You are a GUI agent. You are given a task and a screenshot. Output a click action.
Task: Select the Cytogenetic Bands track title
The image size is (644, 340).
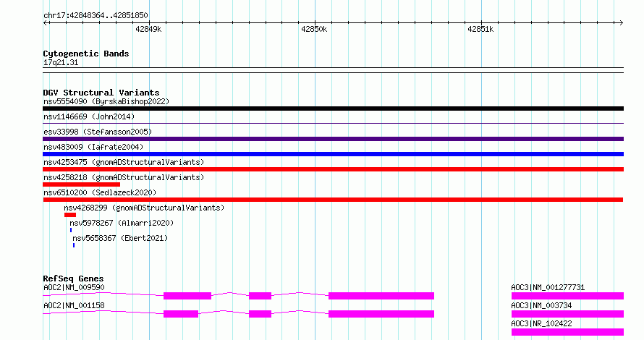[x=86, y=54]
